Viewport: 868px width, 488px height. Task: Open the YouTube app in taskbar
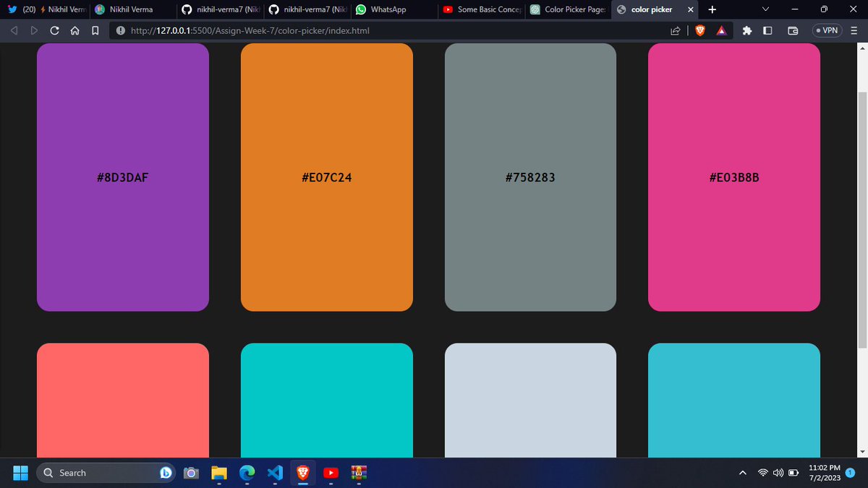[x=331, y=473]
